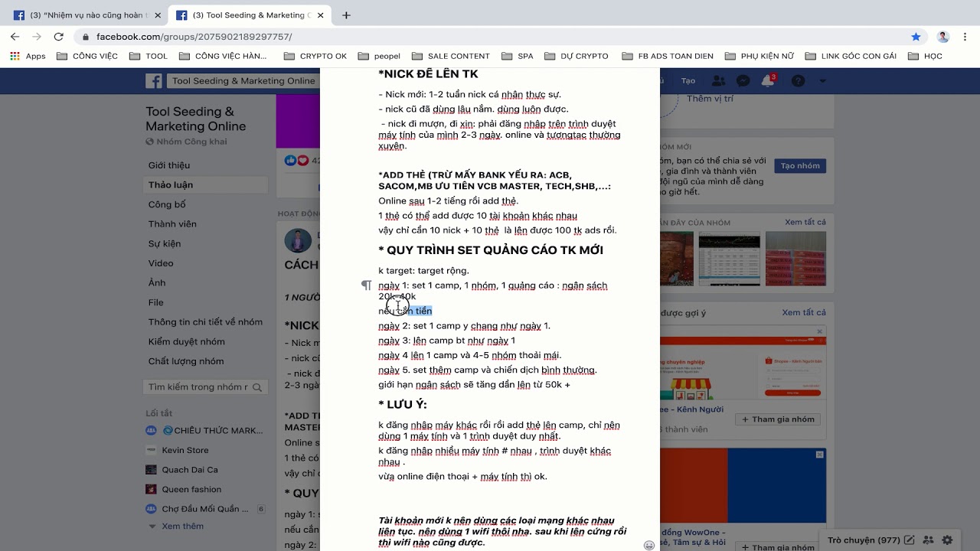Click the bookmark star in address bar
Image resolution: width=980 pixels, height=551 pixels.
click(916, 36)
